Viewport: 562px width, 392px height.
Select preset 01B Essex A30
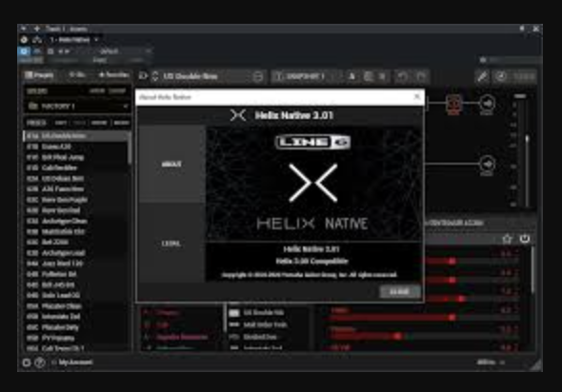pos(76,147)
